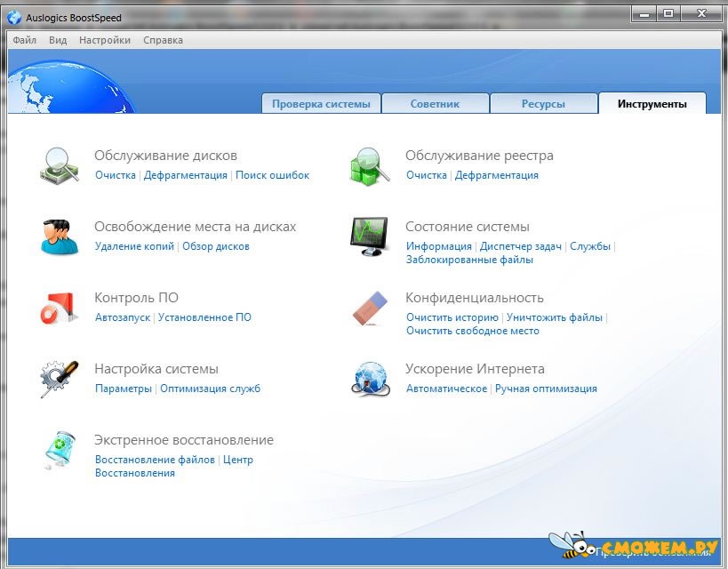Open the Справка menu
Viewport: 728px width, 569px height.
pos(163,40)
